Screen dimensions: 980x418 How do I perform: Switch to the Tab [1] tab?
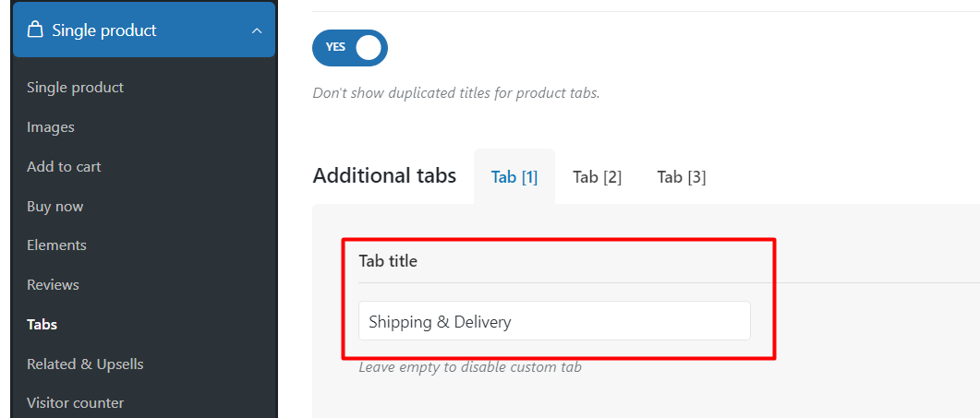pos(514,177)
